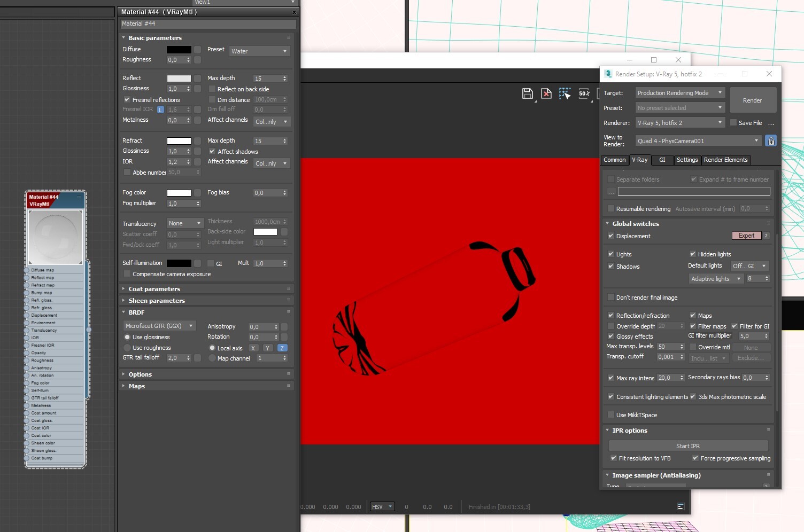804x532 pixels.
Task: Open the Anisotropy map slot button
Action: coord(284,326)
